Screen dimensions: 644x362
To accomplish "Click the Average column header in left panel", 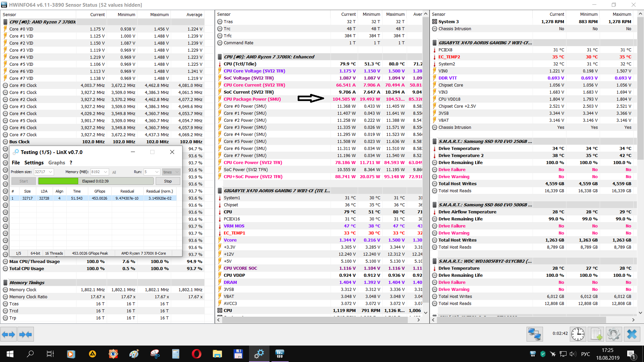I will pyautogui.click(x=194, y=14).
